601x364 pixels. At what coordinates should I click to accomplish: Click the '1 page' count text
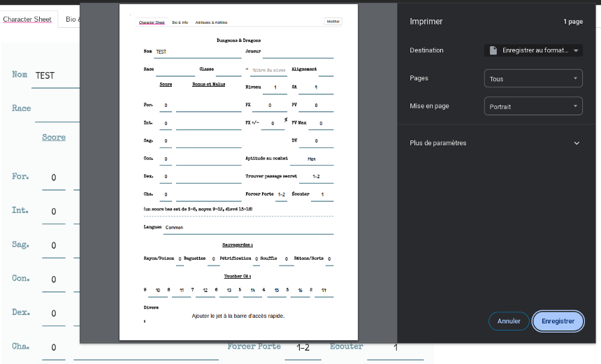pyautogui.click(x=573, y=22)
